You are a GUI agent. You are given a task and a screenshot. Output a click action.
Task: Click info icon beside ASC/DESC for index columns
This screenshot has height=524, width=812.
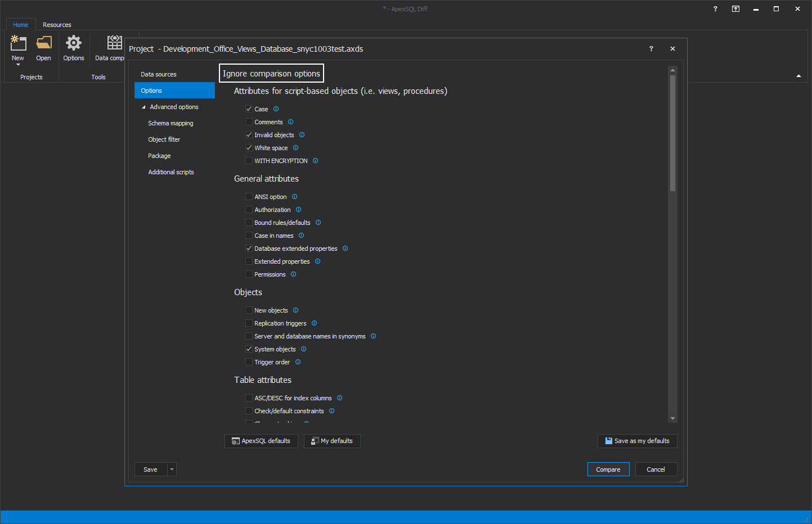pyautogui.click(x=339, y=398)
